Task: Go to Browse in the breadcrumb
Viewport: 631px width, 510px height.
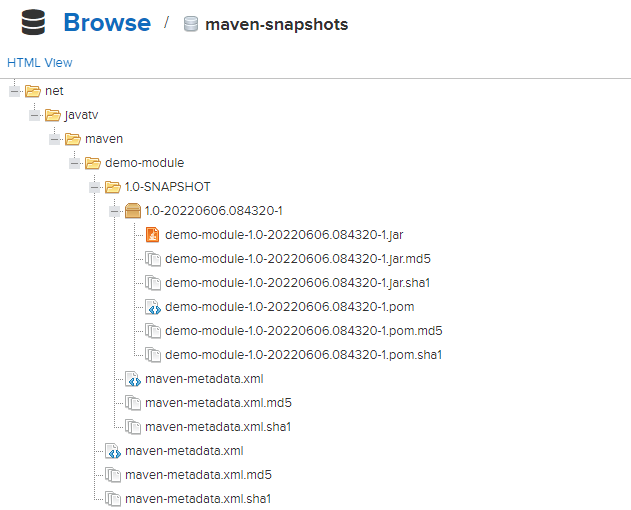Action: (107, 23)
